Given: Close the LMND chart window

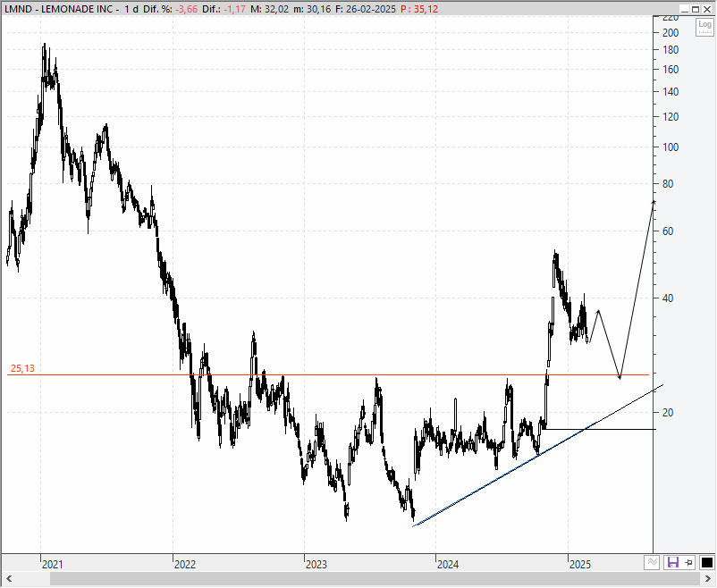Looking at the screenshot, I should 707,9.
